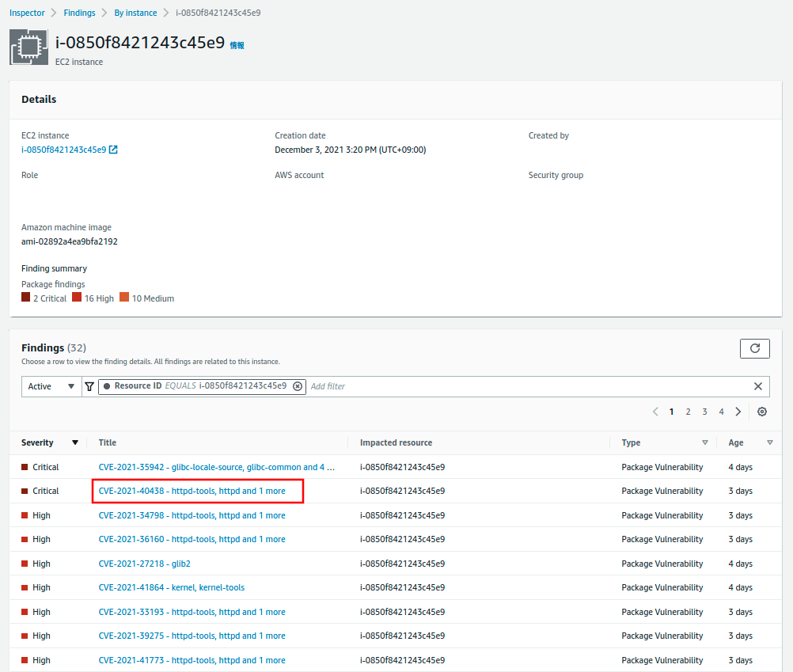Image resolution: width=793 pixels, height=672 pixels.
Task: Clear all filters with the X icon
Action: click(x=757, y=386)
